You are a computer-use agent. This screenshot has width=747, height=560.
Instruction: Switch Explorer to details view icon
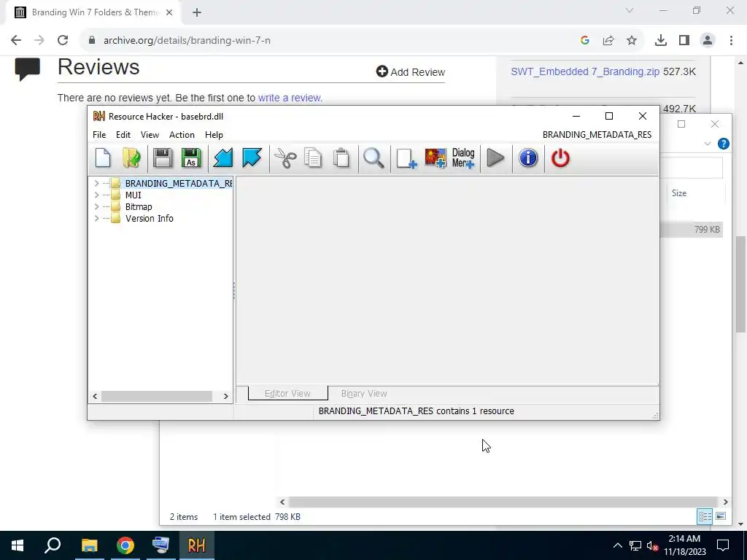(705, 516)
